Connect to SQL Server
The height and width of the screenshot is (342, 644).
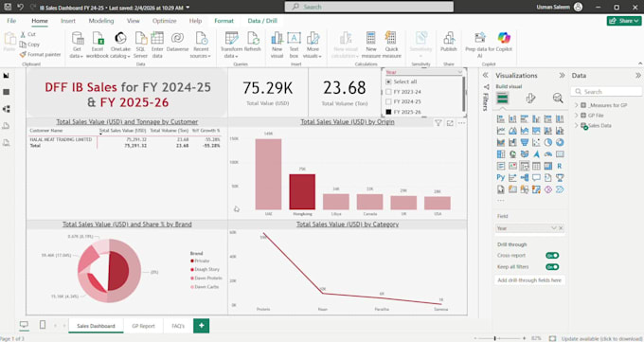tap(140, 45)
